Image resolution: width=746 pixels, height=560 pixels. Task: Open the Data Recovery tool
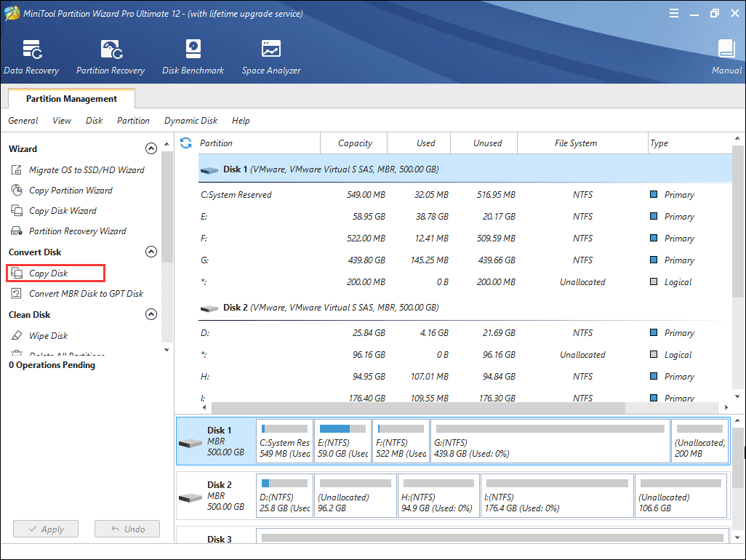(x=31, y=57)
